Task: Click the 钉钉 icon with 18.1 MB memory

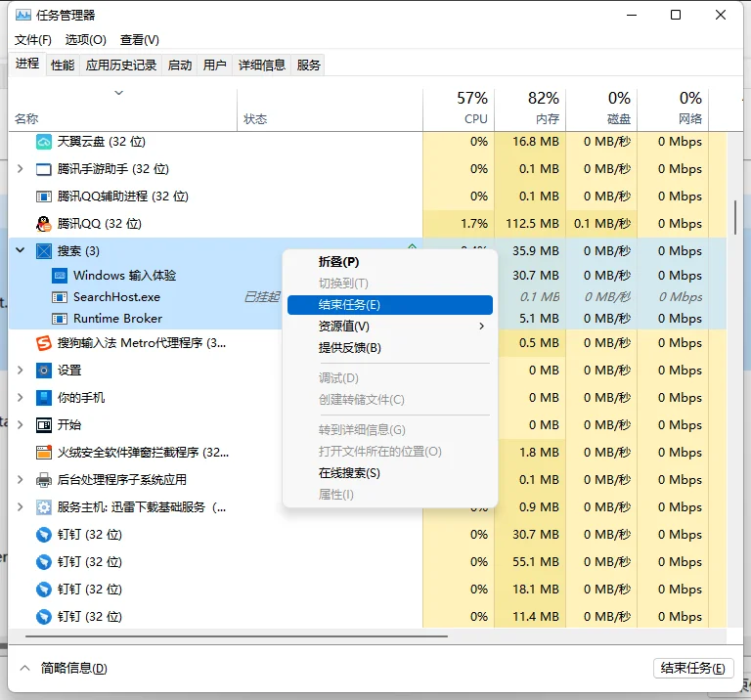Action: [44, 589]
